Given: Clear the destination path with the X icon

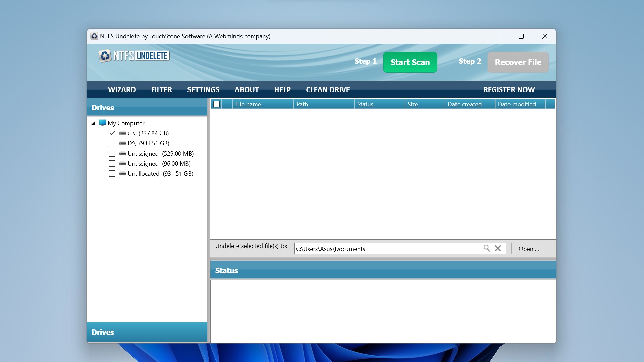Looking at the screenshot, I should coord(498,248).
